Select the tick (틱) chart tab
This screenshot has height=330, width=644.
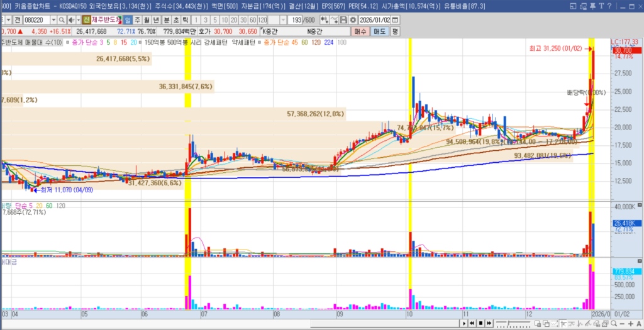tap(186, 19)
